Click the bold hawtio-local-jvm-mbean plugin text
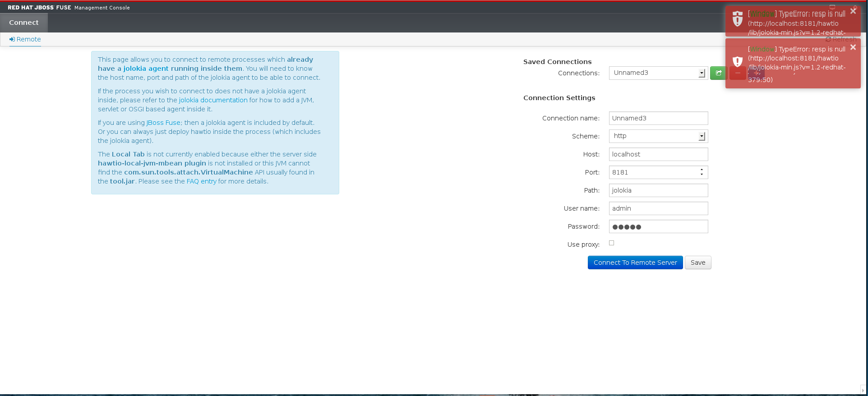The width and height of the screenshot is (868, 396). [x=152, y=163]
